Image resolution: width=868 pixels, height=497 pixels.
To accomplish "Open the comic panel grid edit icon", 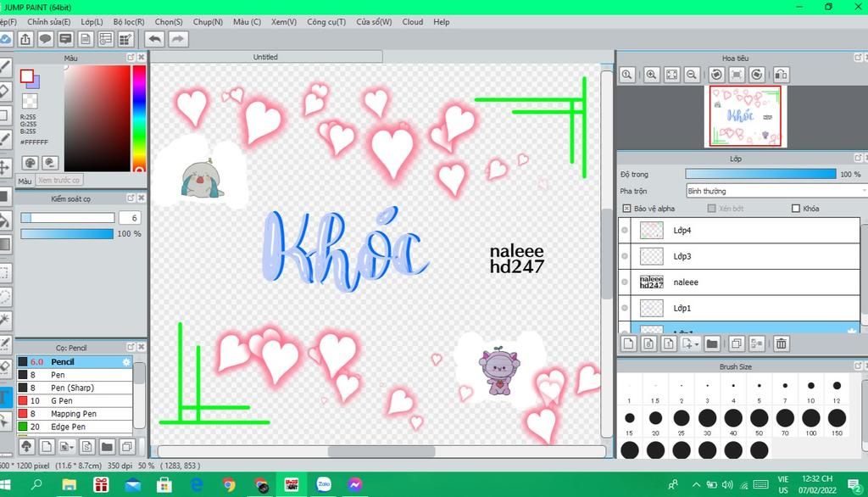I will [x=125, y=39].
